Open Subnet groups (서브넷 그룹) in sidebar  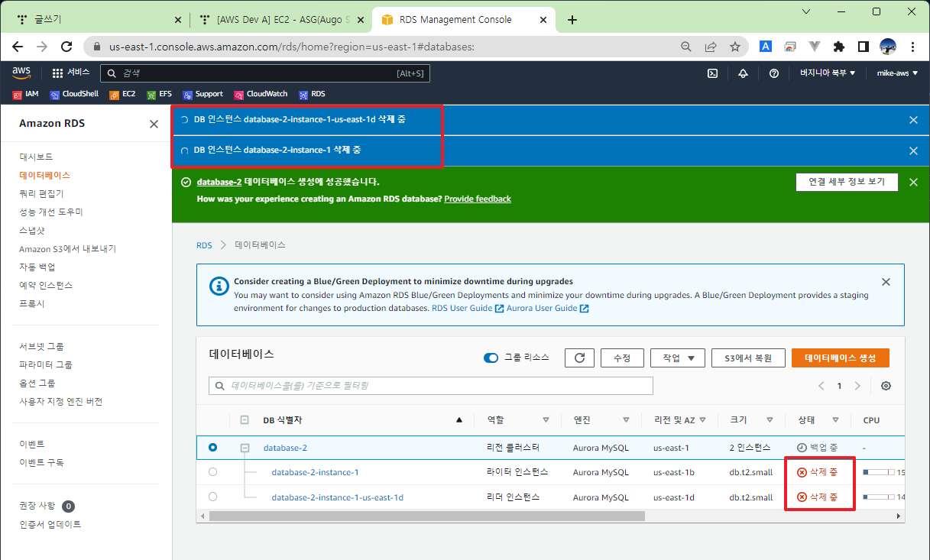[x=41, y=346]
